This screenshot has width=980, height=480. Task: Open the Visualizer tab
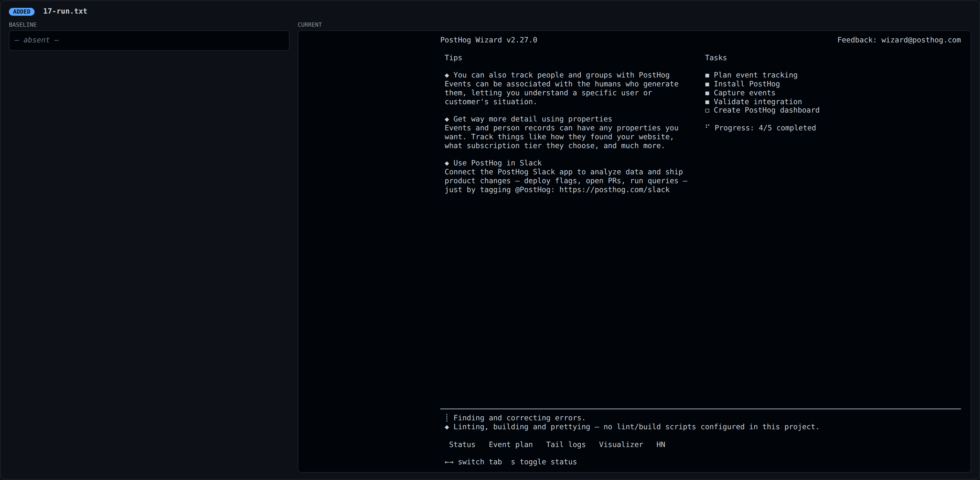click(621, 444)
